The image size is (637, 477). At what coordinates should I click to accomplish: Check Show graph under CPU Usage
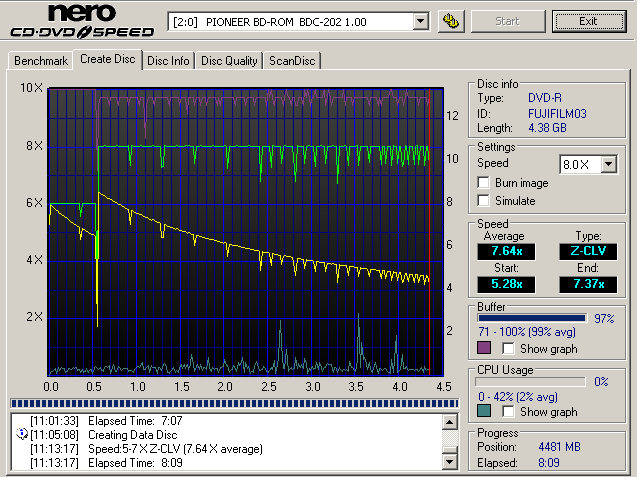click(x=509, y=412)
